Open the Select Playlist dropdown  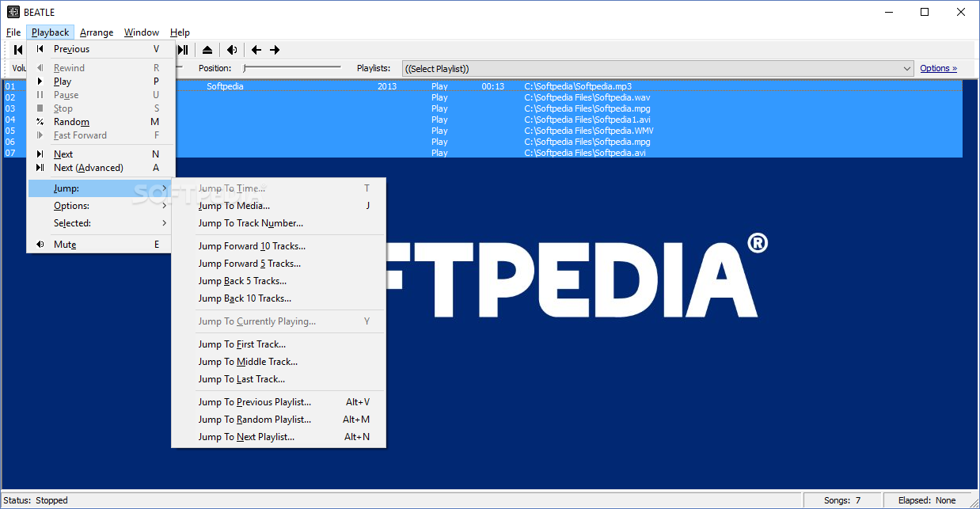(x=658, y=69)
